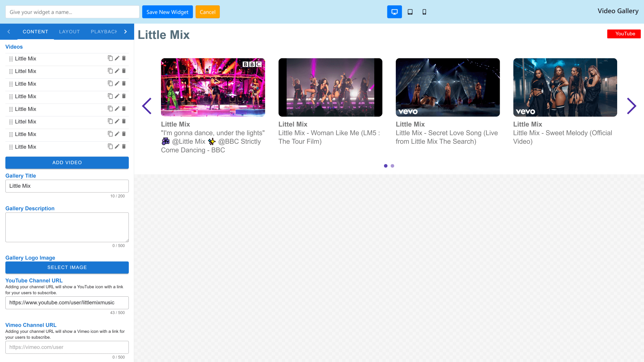Image resolution: width=644 pixels, height=362 pixels.
Task: Switch preview to mobile phone view
Action: click(424, 12)
